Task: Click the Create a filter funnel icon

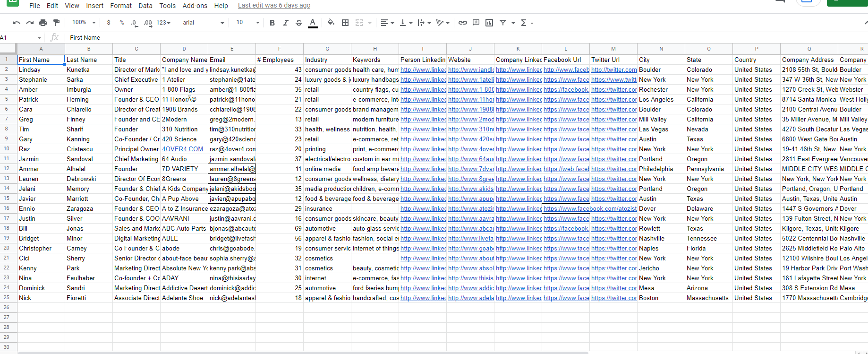Action: pyautogui.click(x=503, y=23)
